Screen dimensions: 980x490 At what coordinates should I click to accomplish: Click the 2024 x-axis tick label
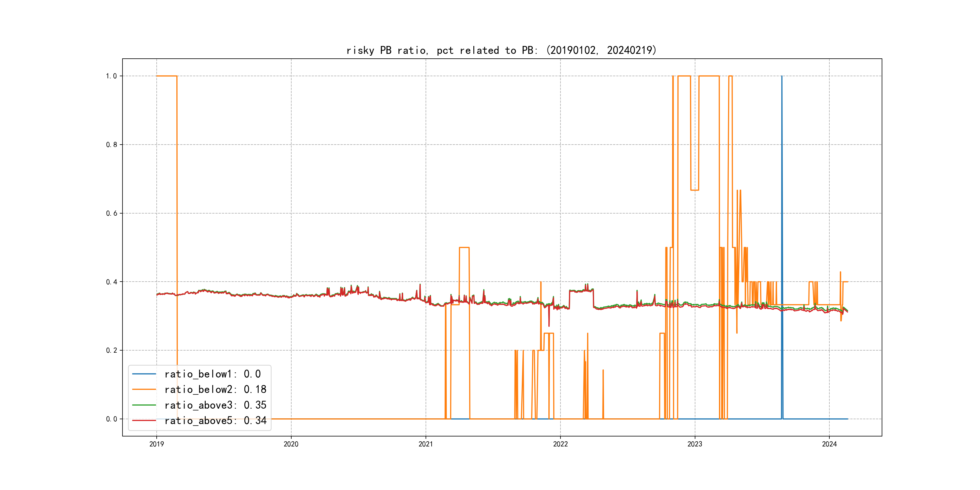pyautogui.click(x=829, y=444)
